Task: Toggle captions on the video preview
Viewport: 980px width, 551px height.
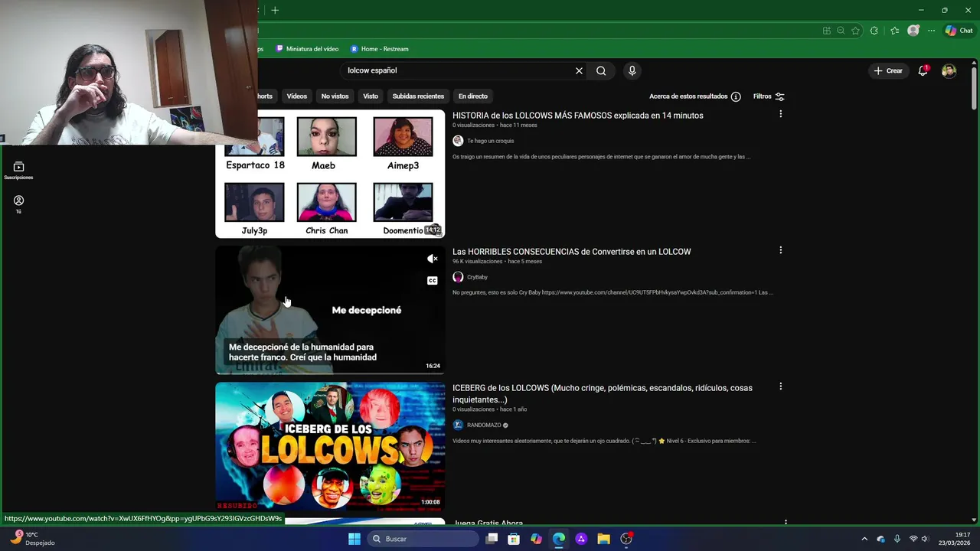Action: point(433,281)
